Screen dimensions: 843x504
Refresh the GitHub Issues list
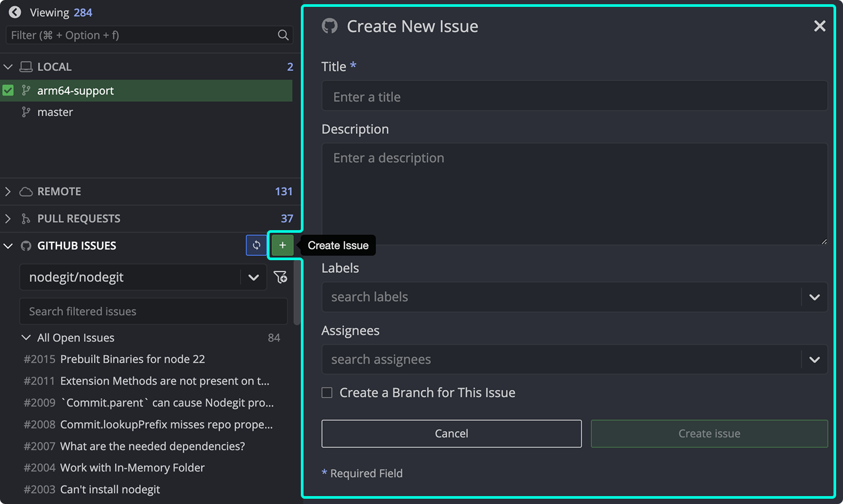point(257,245)
